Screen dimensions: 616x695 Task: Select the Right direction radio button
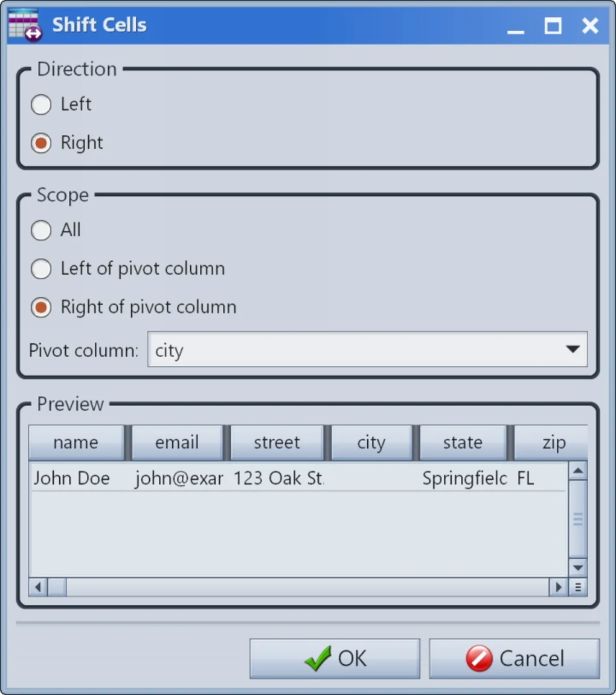[41, 143]
